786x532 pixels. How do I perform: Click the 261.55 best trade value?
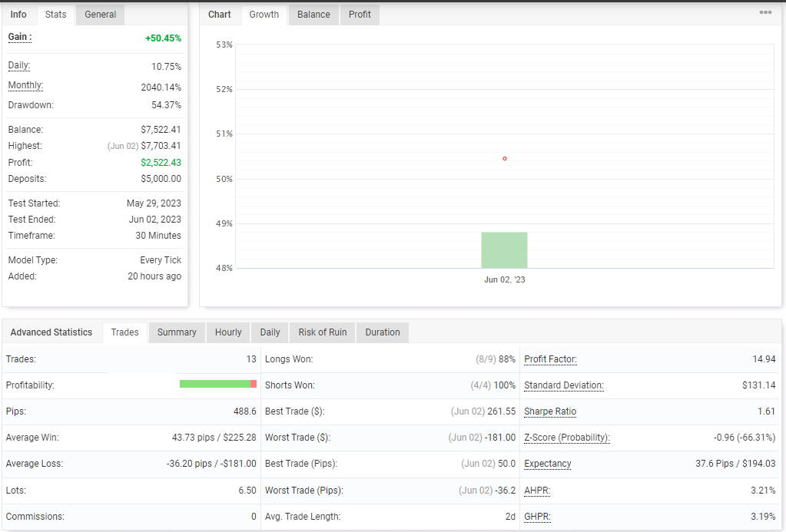[x=501, y=411]
